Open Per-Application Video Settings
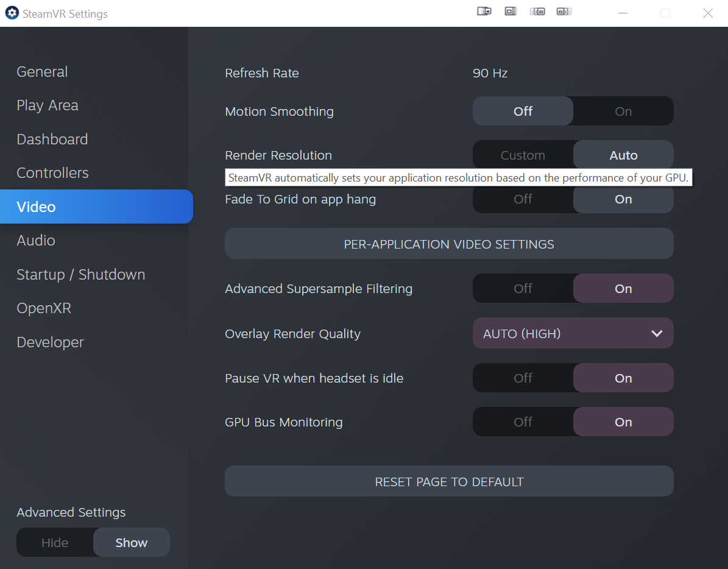The height and width of the screenshot is (569, 728). click(x=449, y=244)
